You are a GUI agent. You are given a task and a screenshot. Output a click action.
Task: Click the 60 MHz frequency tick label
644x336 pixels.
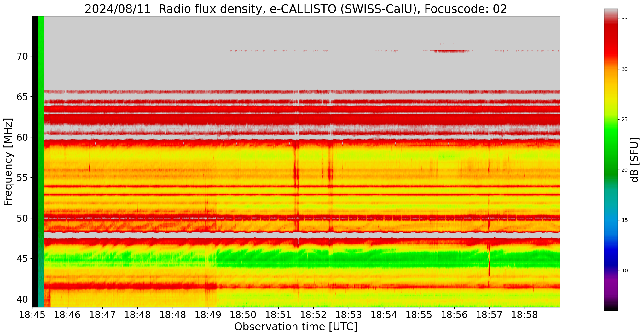point(22,137)
